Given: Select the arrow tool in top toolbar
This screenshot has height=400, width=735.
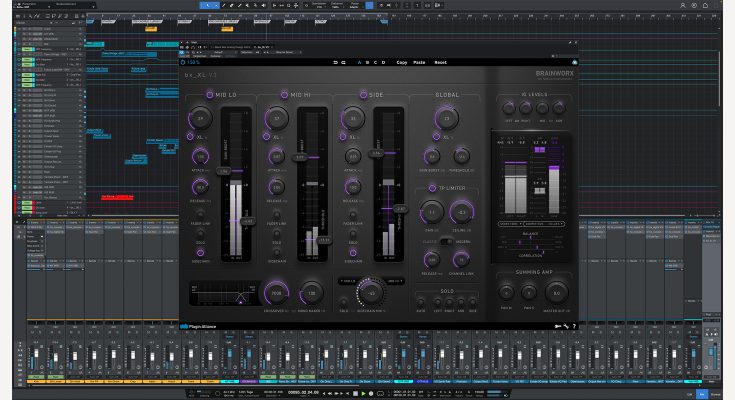Looking at the screenshot, I should [x=207, y=5].
